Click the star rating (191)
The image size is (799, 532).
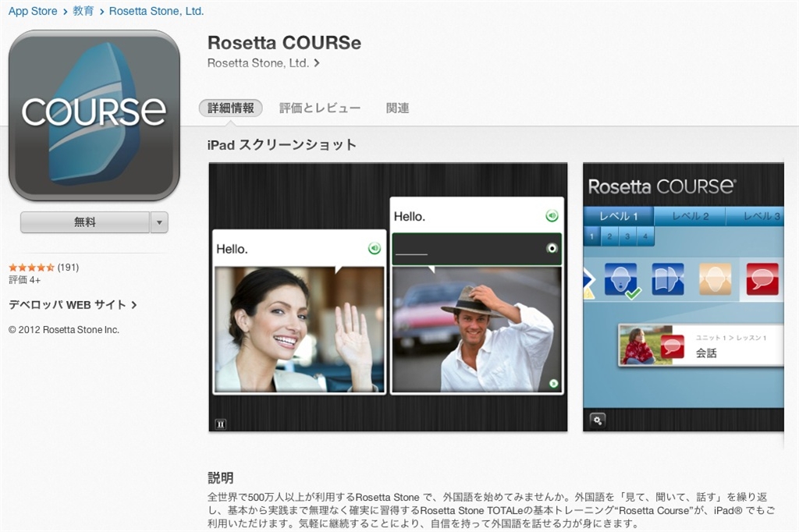(44, 267)
